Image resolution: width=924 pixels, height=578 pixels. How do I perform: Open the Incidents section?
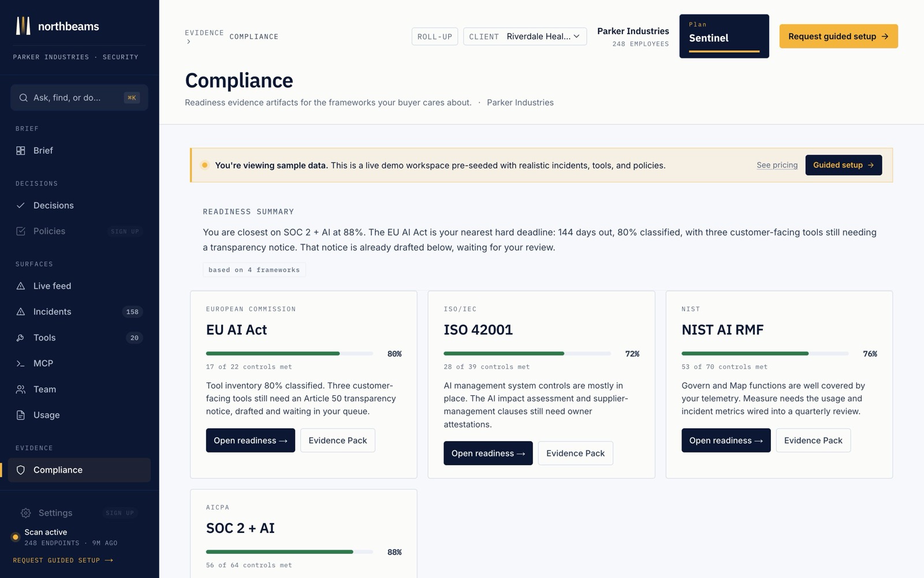pyautogui.click(x=79, y=312)
